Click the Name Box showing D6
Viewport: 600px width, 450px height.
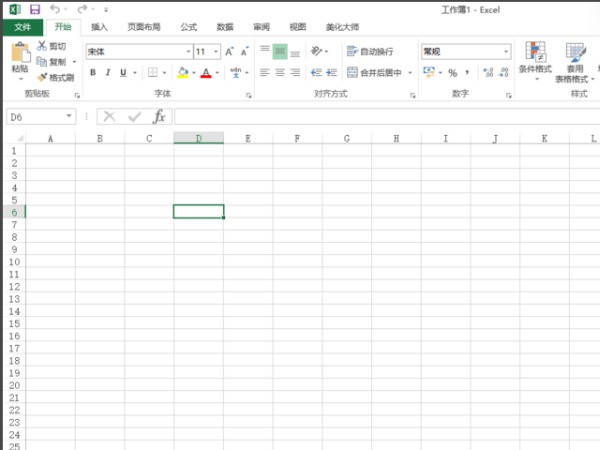point(38,117)
